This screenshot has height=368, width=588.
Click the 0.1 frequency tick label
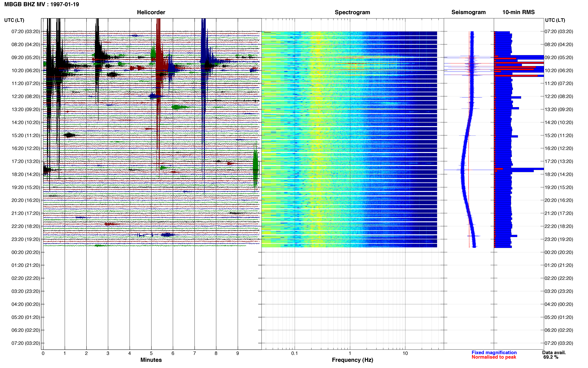(x=295, y=353)
